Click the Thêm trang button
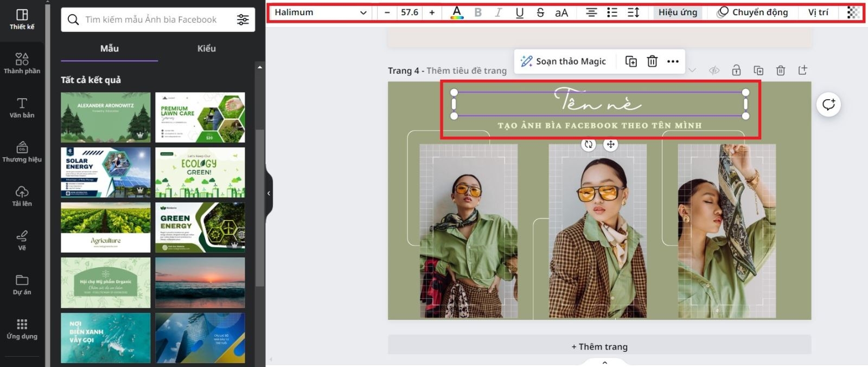This screenshot has width=868, height=367. pyautogui.click(x=599, y=346)
